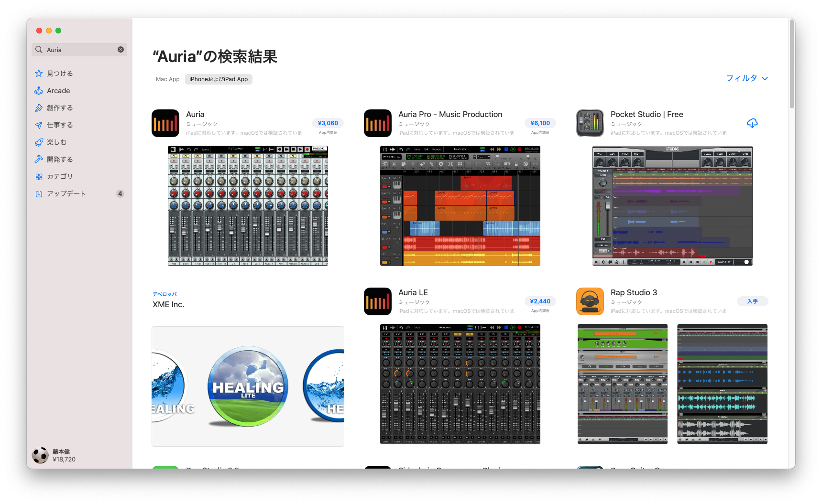Viewport: 822px width, 504px height.
Task: Click the soccer ball account avatar
Action: tap(40, 455)
